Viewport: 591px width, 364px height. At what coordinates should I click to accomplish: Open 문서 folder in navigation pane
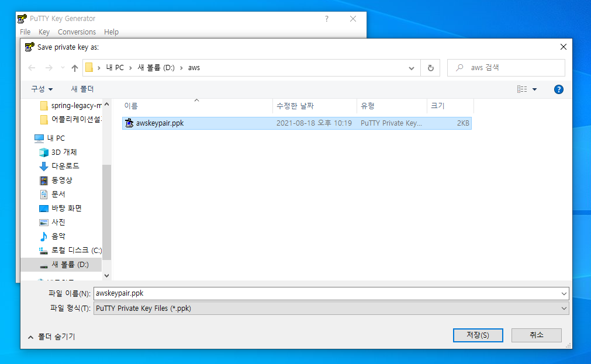(53, 194)
